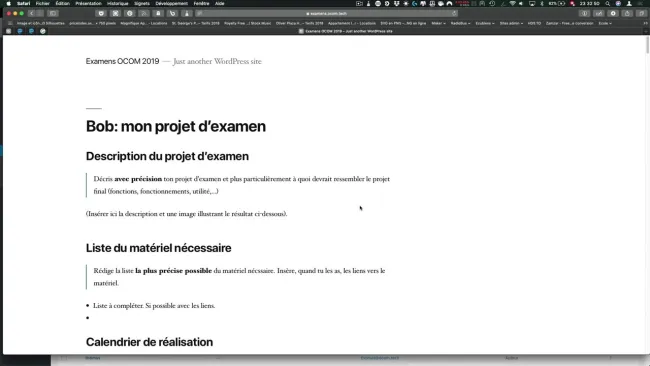
Task: Reload the page with the refresh icon
Action: pyautogui.click(x=454, y=13)
